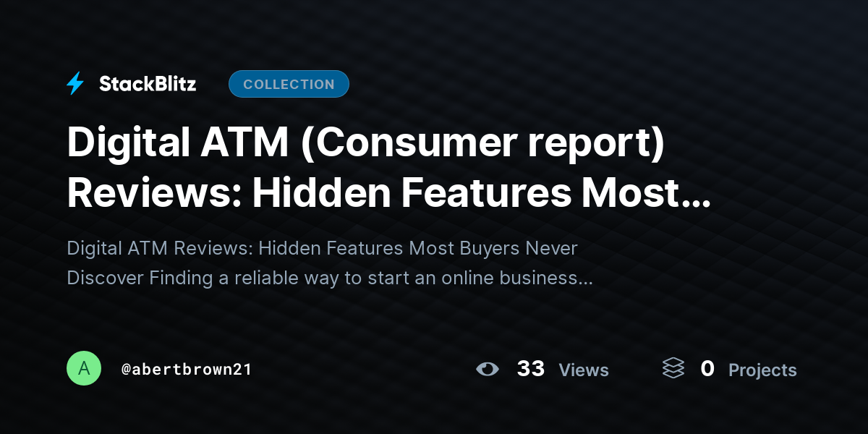Select the view count number 33

531,369
